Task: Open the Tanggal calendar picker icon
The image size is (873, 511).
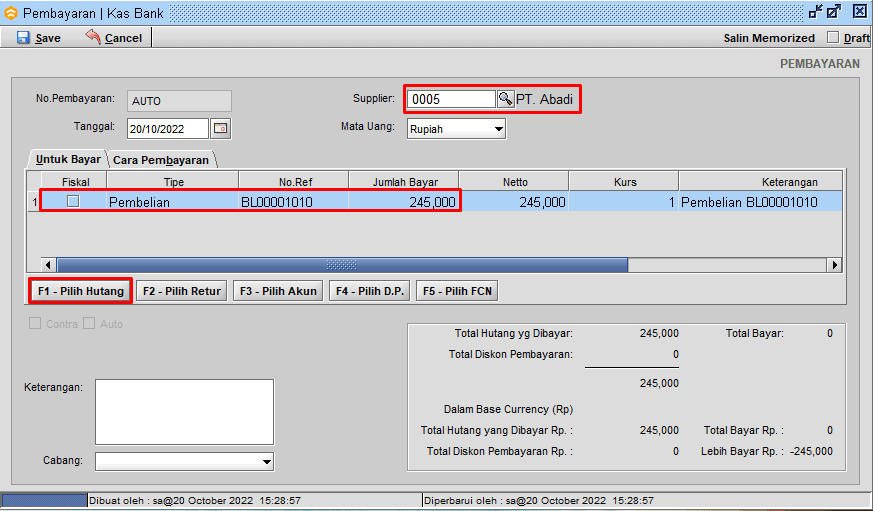Action: tap(220, 128)
